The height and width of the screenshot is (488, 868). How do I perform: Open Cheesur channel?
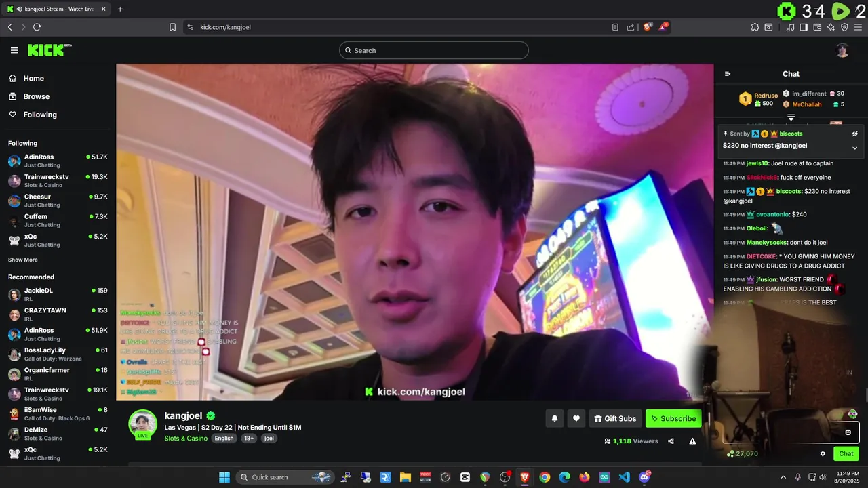58,201
